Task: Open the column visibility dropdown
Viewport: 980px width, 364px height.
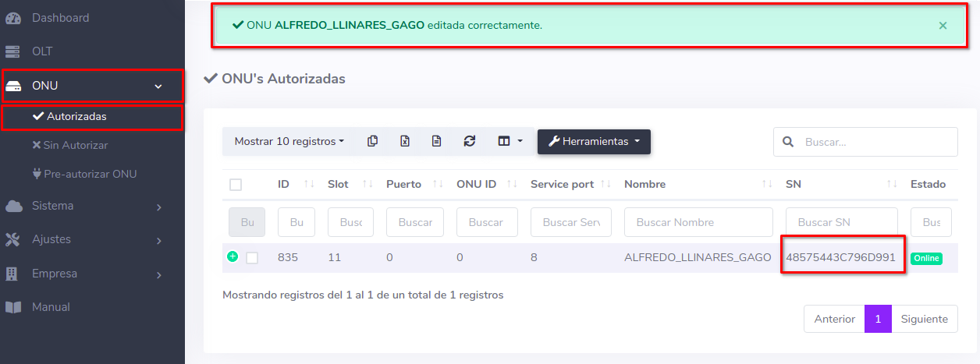Action: (510, 141)
